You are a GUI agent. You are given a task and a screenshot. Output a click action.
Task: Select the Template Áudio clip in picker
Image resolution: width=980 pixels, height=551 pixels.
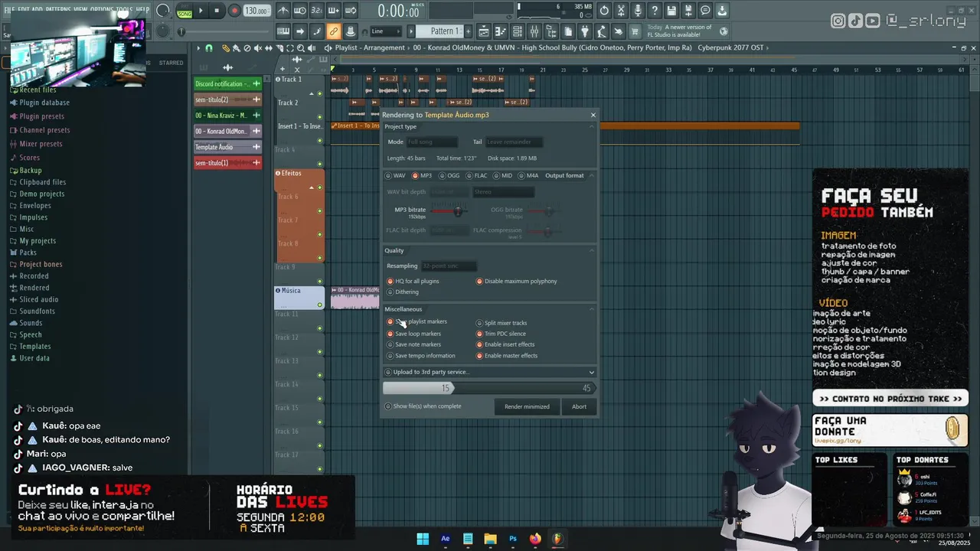coord(228,147)
